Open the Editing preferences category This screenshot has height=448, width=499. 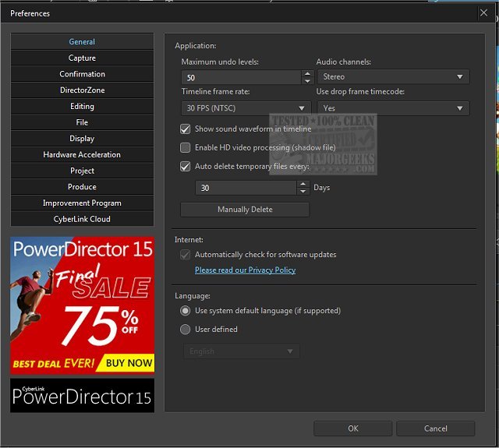(x=82, y=106)
